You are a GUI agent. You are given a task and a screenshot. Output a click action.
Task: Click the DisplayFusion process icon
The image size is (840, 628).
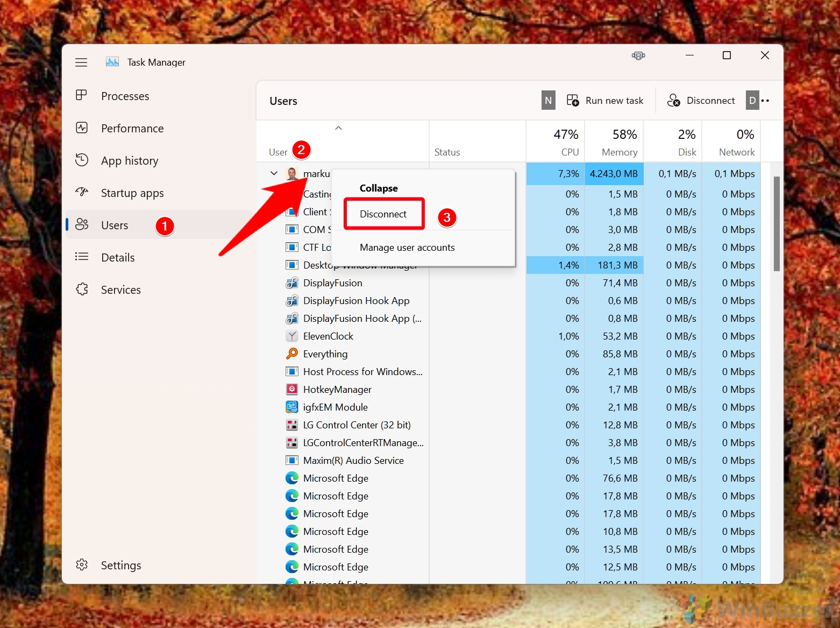292,283
